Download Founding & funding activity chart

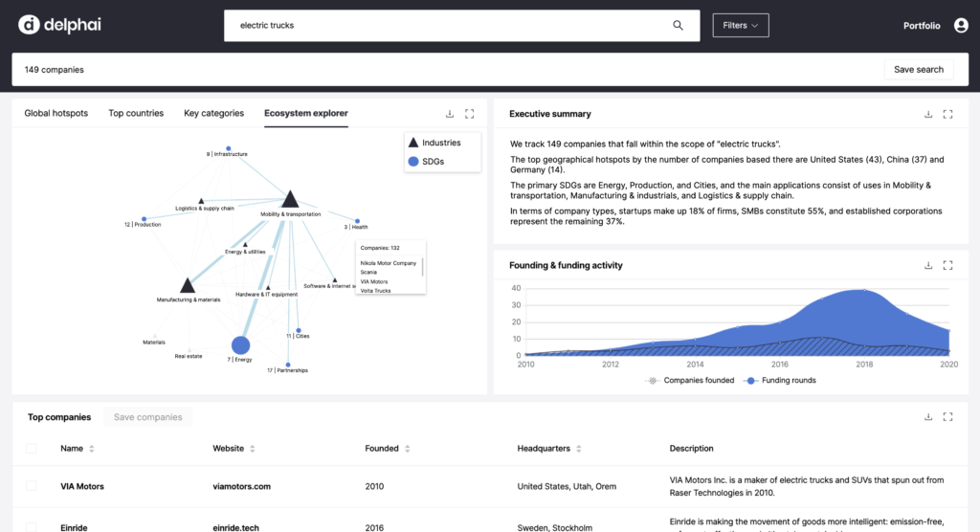pyautogui.click(x=928, y=266)
